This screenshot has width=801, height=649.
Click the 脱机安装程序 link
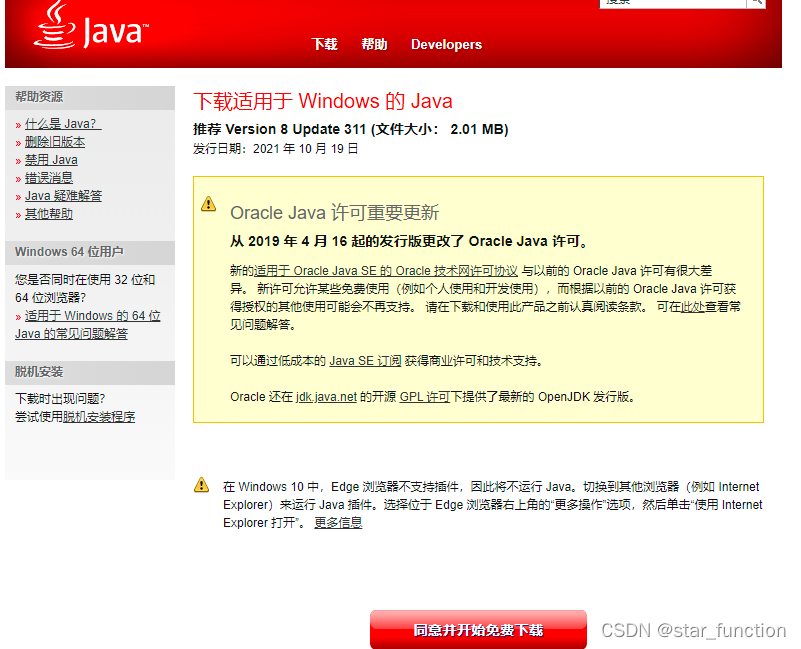coord(99,417)
